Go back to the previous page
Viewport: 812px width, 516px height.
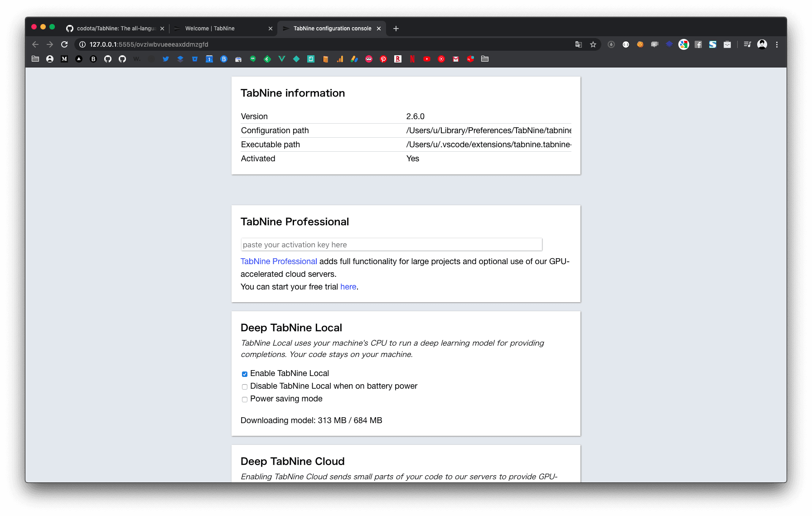(35, 44)
